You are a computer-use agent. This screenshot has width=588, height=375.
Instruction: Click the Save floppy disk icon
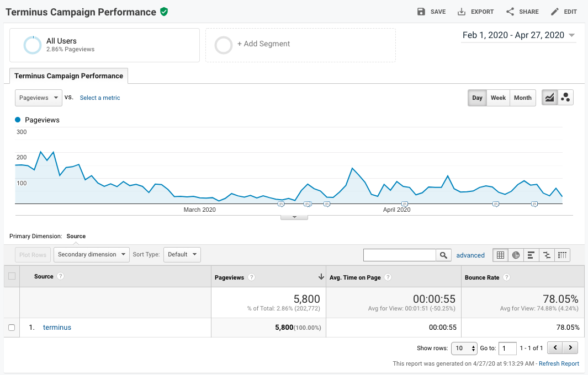[421, 12]
